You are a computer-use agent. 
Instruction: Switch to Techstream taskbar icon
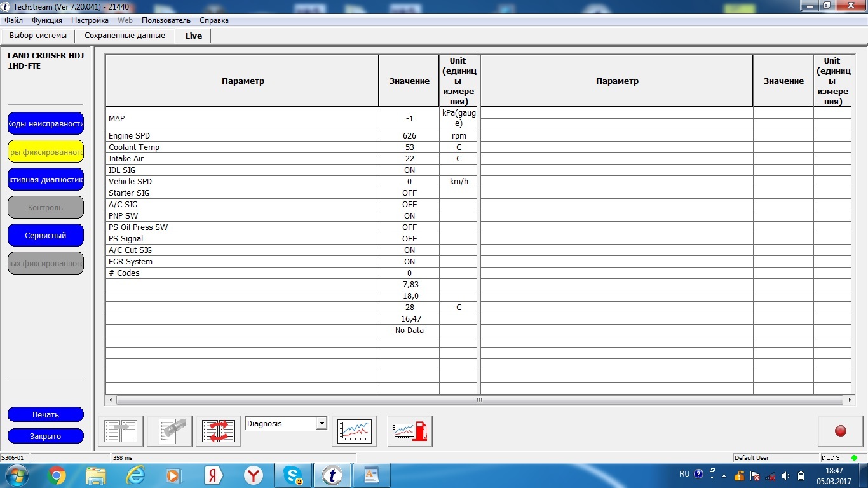point(332,475)
